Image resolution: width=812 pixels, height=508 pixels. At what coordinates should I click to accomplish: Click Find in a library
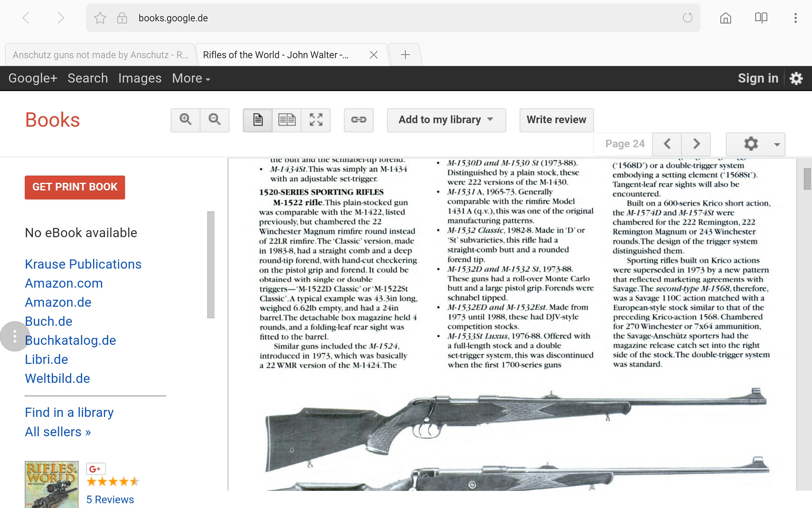tap(69, 412)
